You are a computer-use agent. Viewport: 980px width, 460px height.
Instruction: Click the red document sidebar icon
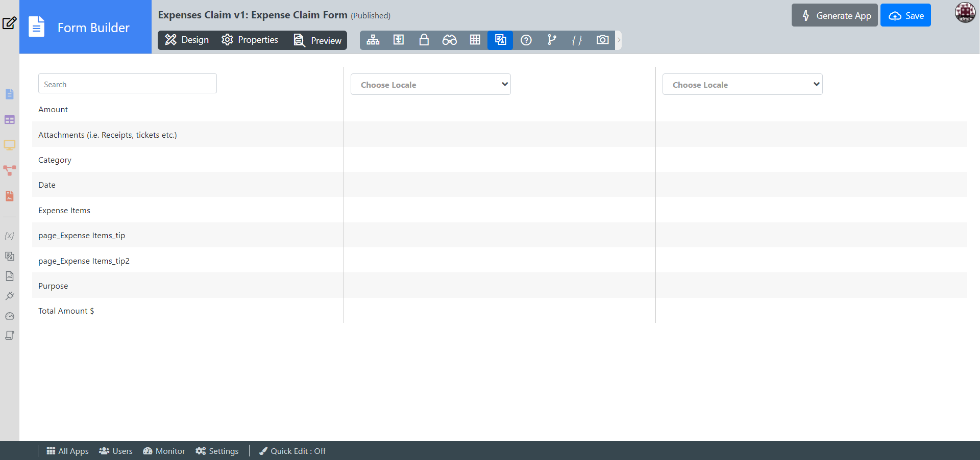pyautogui.click(x=10, y=196)
